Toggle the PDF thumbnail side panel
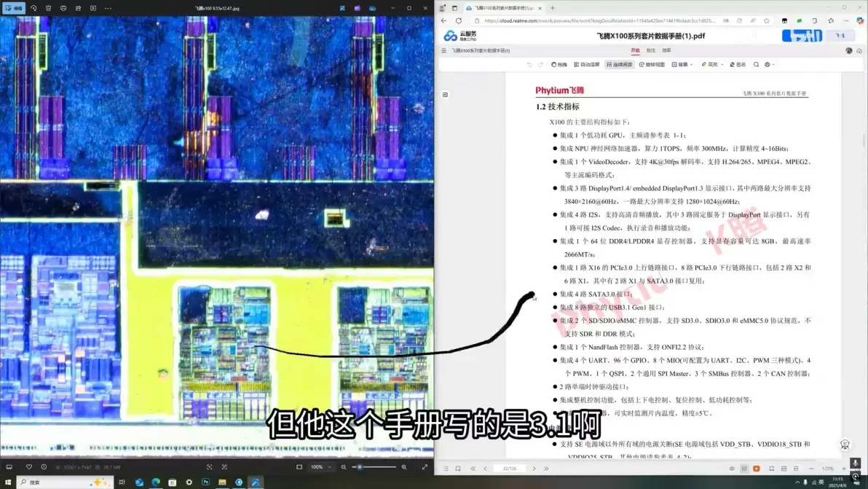The image size is (868, 489). (x=446, y=95)
